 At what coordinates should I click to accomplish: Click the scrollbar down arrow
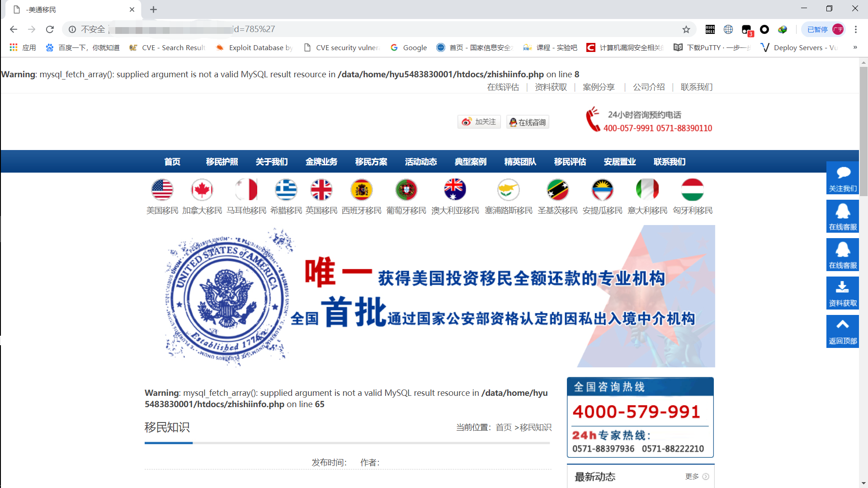click(863, 483)
